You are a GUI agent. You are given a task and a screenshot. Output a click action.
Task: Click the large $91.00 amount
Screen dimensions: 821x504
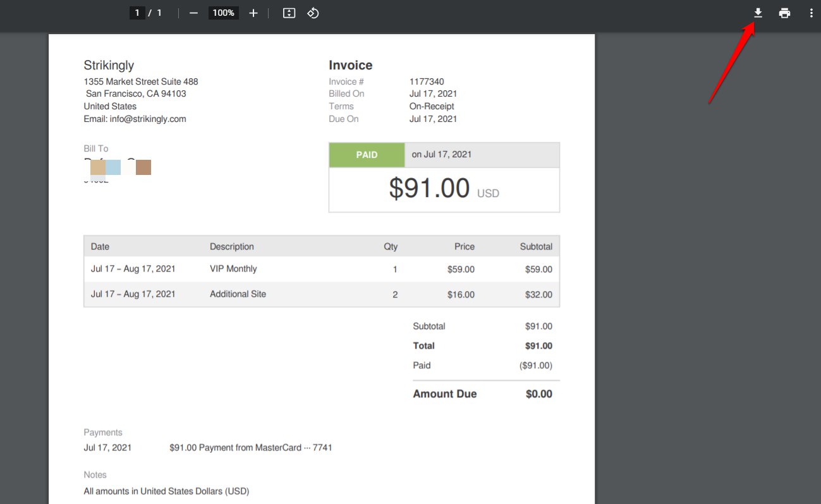click(429, 188)
